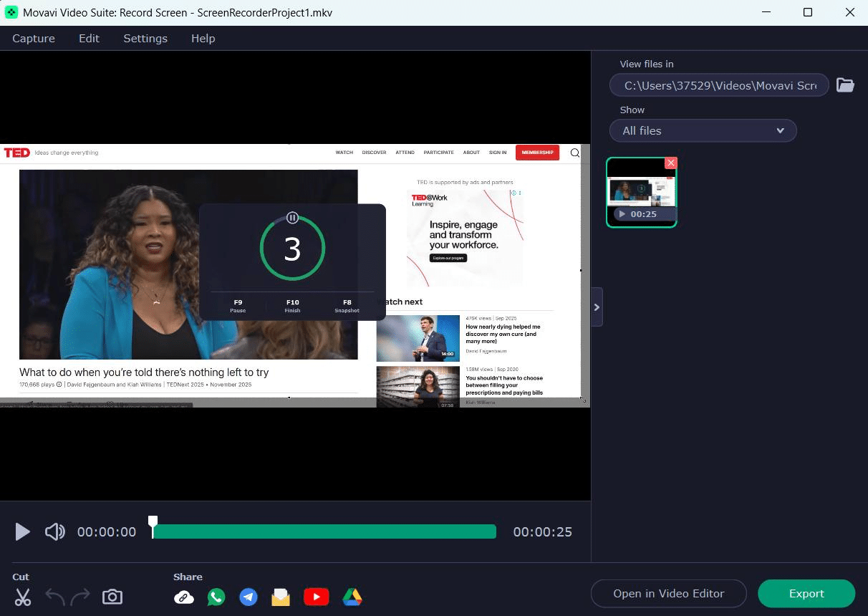This screenshot has height=616, width=868.
Task: Open the Settings menu
Action: (x=145, y=39)
